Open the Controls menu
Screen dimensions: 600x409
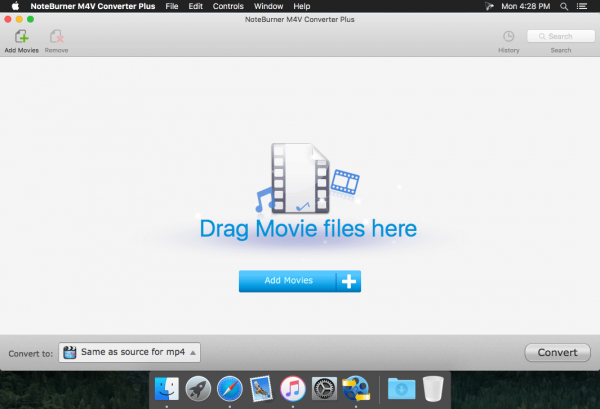click(228, 7)
